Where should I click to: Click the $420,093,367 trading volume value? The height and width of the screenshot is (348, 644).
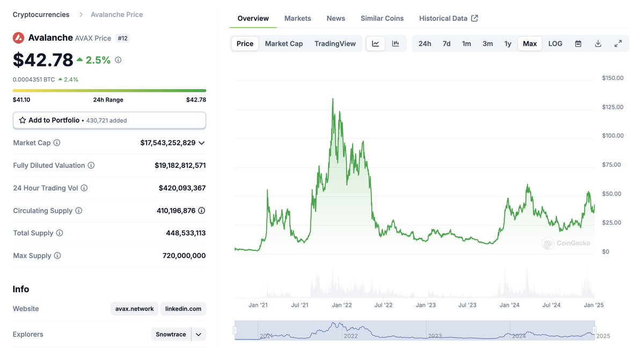(x=182, y=188)
